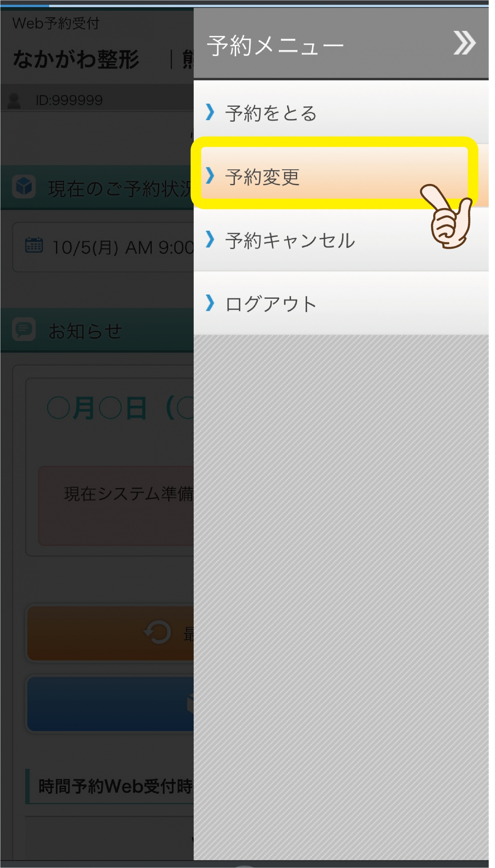Click the blue chevron beside 予約キャンセル
The width and height of the screenshot is (495, 868).
210,239
